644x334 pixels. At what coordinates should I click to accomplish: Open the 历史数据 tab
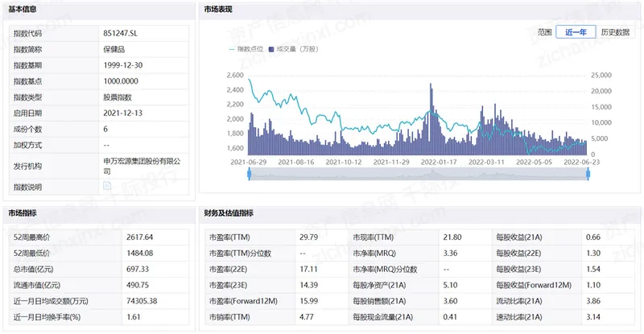[x=615, y=32]
